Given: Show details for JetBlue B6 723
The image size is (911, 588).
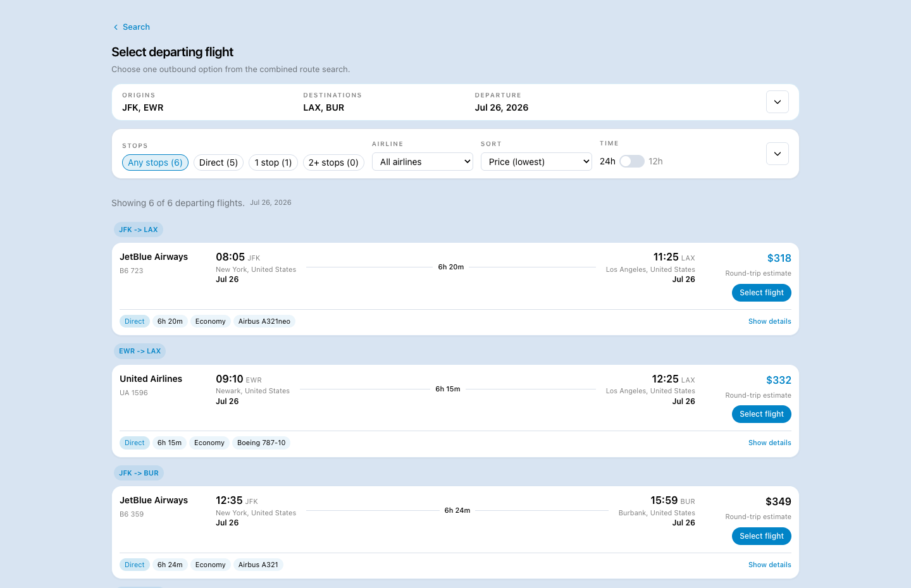Looking at the screenshot, I should coord(770,321).
